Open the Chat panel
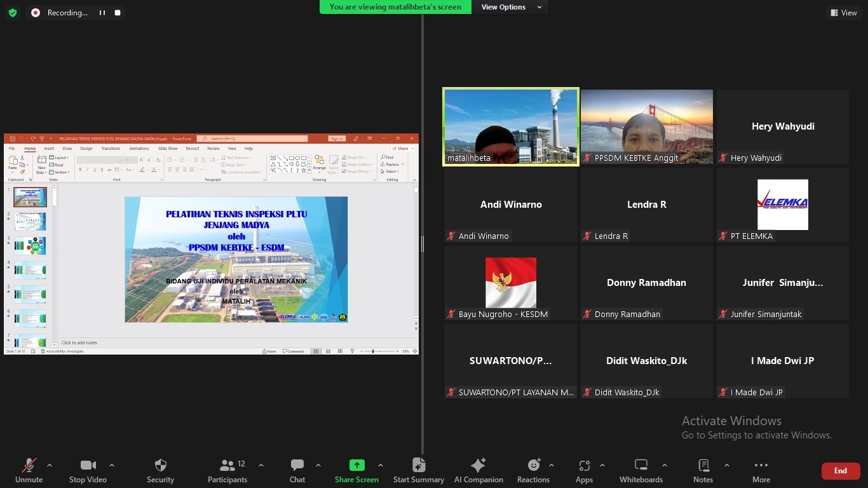 click(x=297, y=470)
